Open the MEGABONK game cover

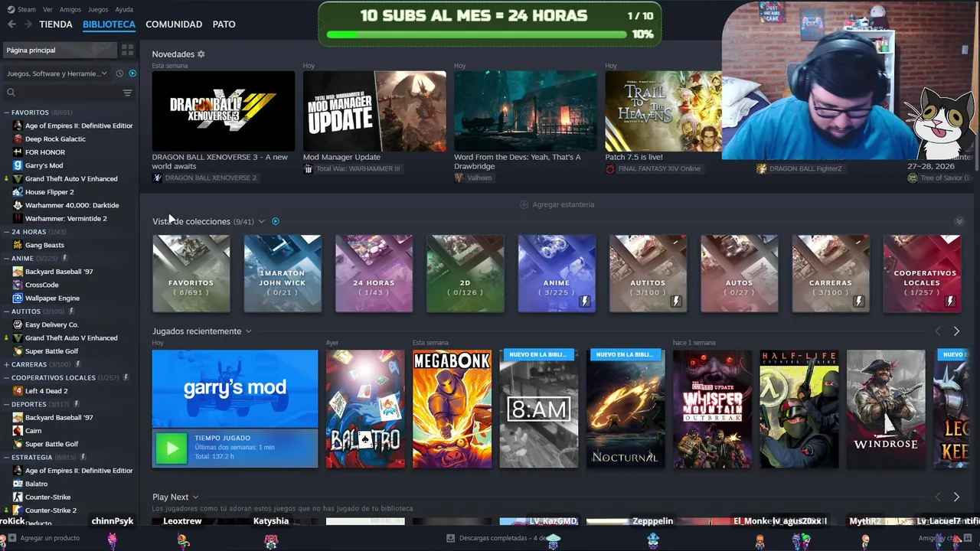pyautogui.click(x=452, y=409)
